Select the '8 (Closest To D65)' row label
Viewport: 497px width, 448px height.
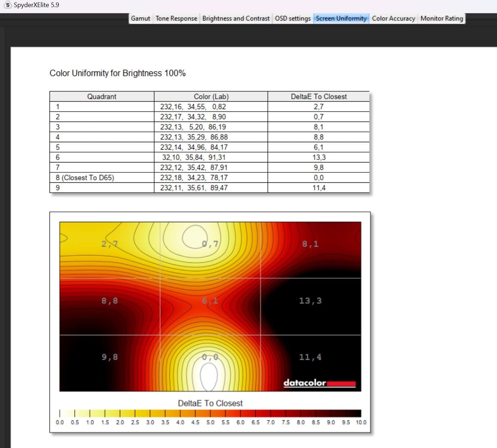pyautogui.click(x=85, y=177)
